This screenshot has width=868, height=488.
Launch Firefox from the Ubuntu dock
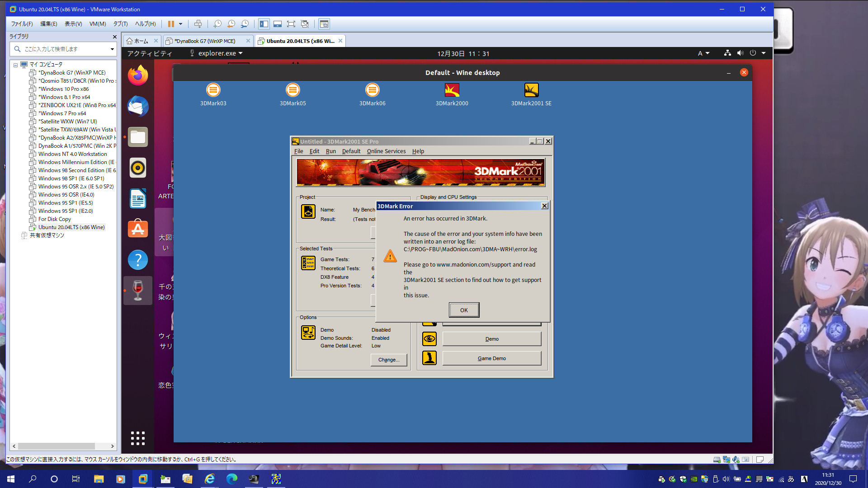(138, 75)
